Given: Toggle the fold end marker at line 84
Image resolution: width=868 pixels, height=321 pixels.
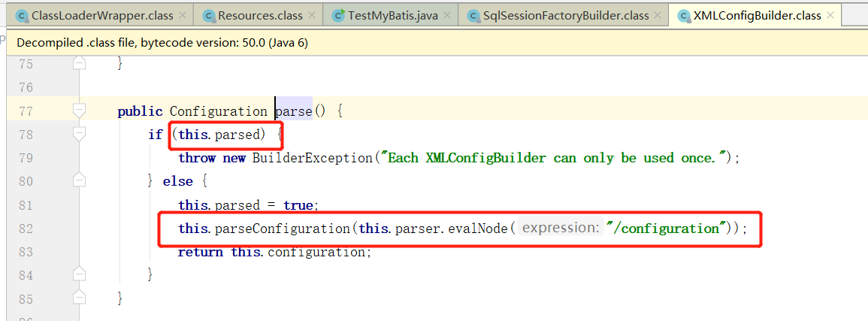Looking at the screenshot, I should pos(80,274).
